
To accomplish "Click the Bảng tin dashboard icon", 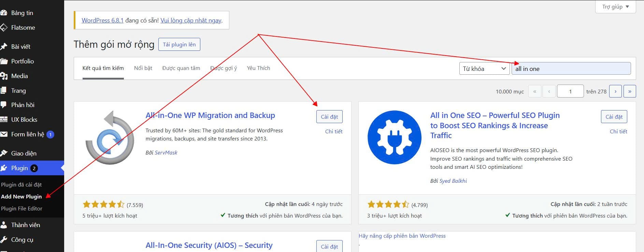I will pos(3,13).
